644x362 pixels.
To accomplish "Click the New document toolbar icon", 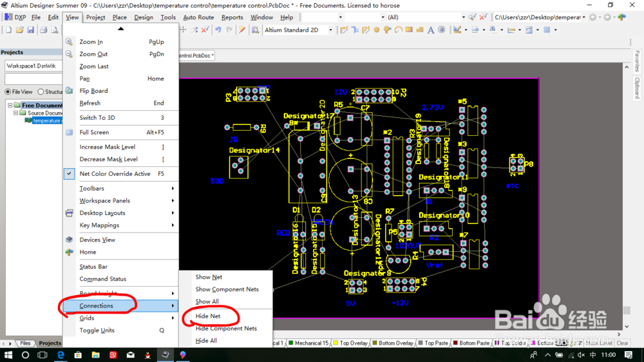I will click(8, 30).
